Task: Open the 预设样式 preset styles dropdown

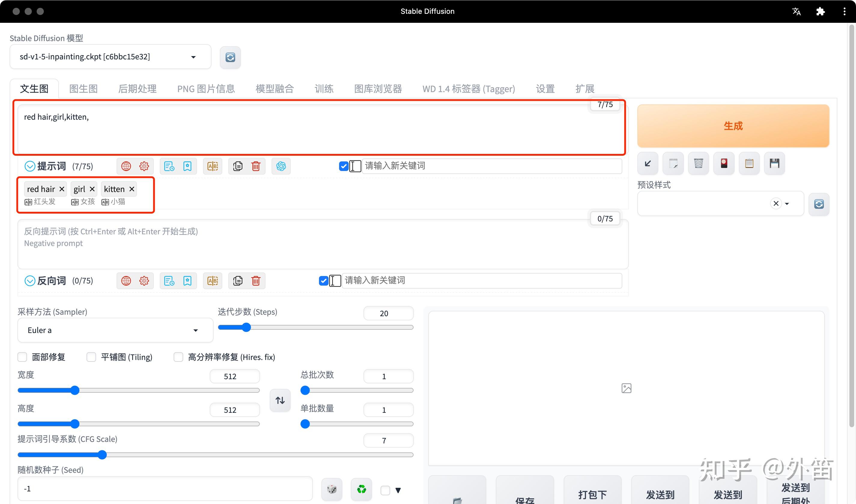Action: point(787,203)
